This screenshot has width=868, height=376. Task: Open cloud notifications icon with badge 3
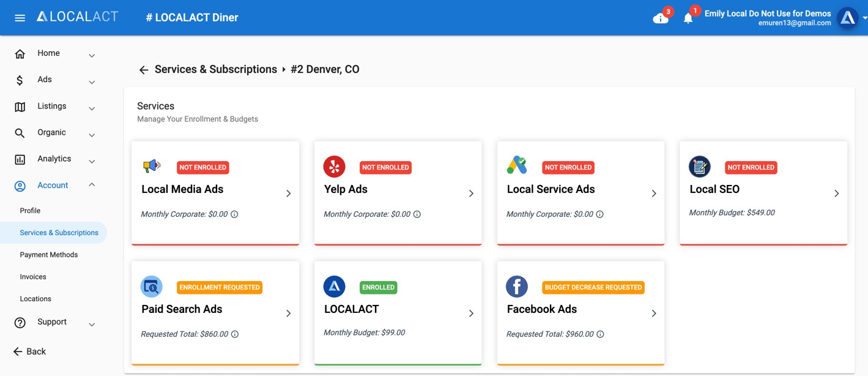(x=661, y=18)
